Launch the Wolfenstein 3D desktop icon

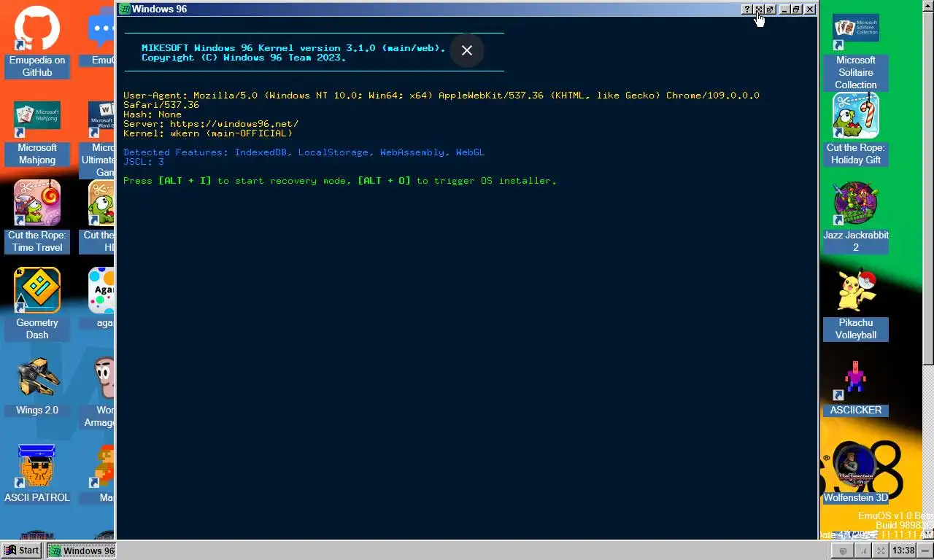click(x=855, y=474)
